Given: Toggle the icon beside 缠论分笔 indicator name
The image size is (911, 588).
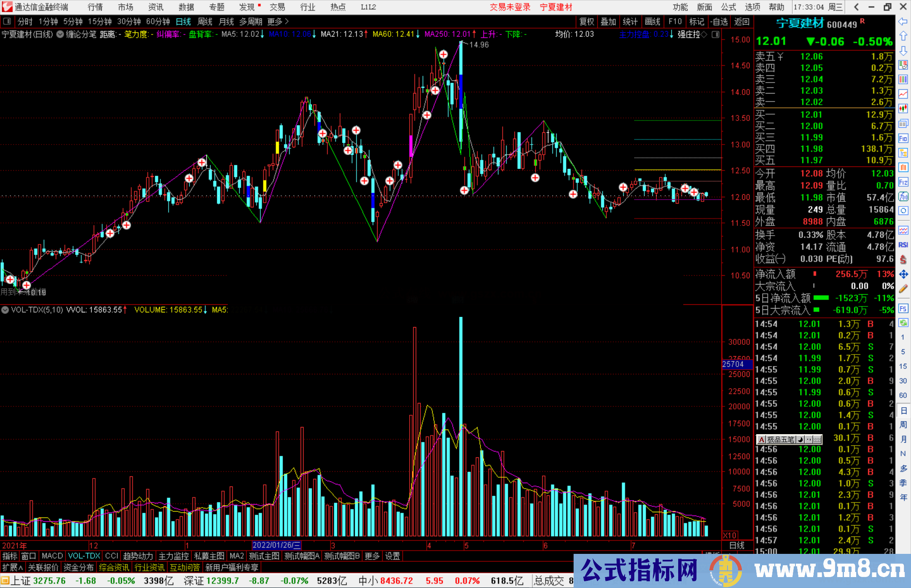Looking at the screenshot, I should (60, 34).
